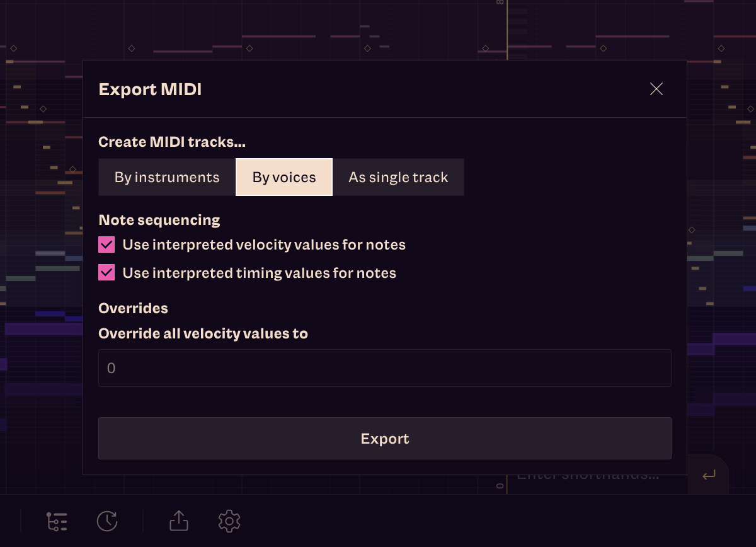Screen dimensions: 756x547
Task: Click the Export button
Action: 384,438
